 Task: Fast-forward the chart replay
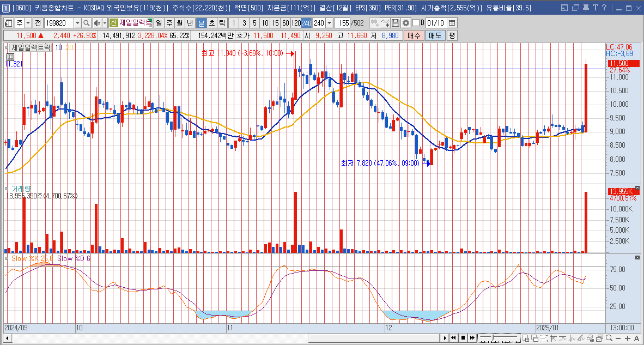472,338
